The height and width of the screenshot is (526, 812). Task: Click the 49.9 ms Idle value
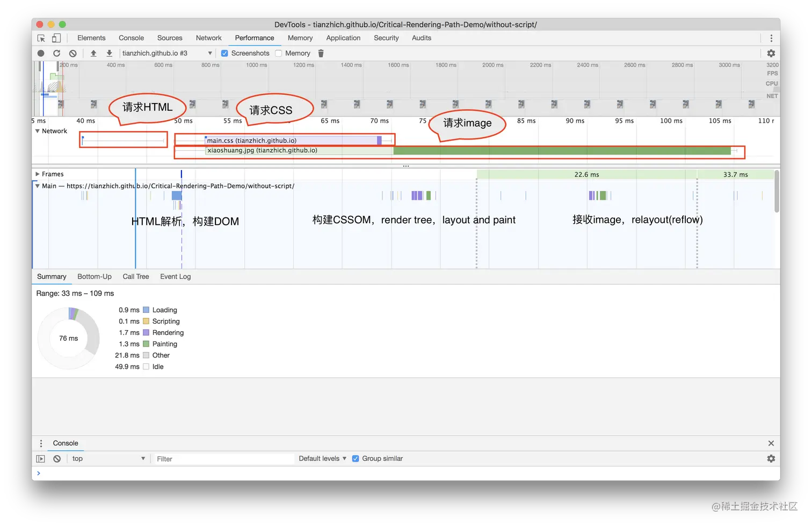click(127, 367)
